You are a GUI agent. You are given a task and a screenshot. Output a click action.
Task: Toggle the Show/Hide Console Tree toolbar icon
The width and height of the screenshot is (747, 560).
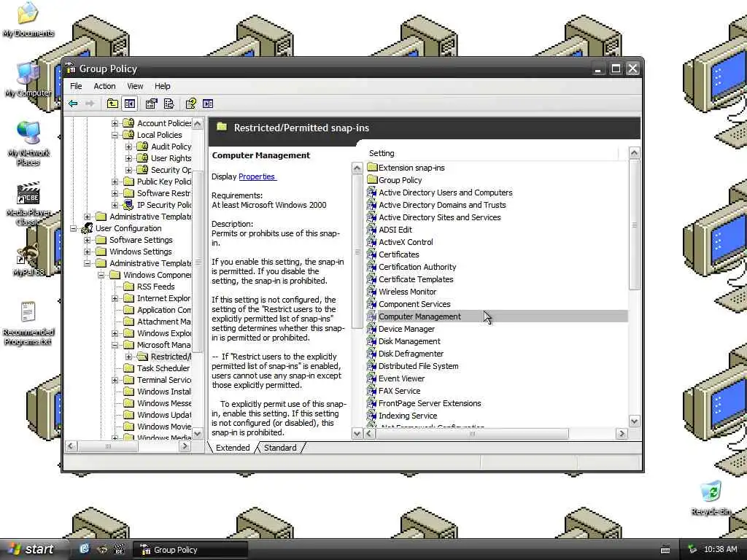pos(130,104)
